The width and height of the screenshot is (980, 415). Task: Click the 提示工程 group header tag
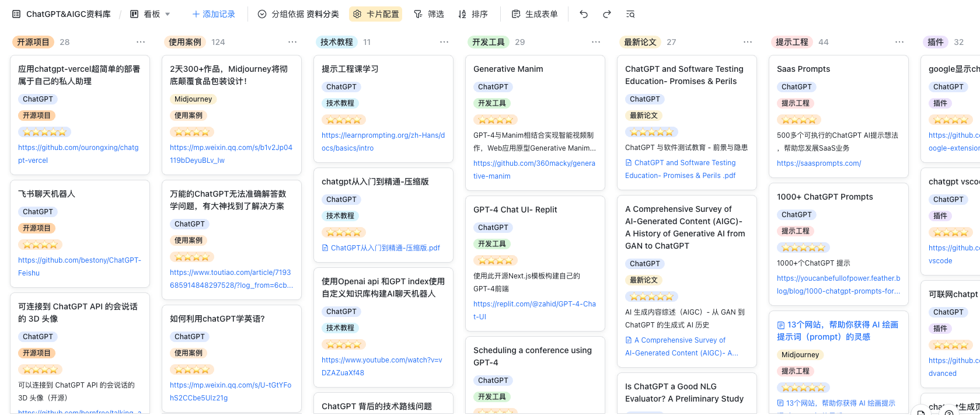coord(792,42)
